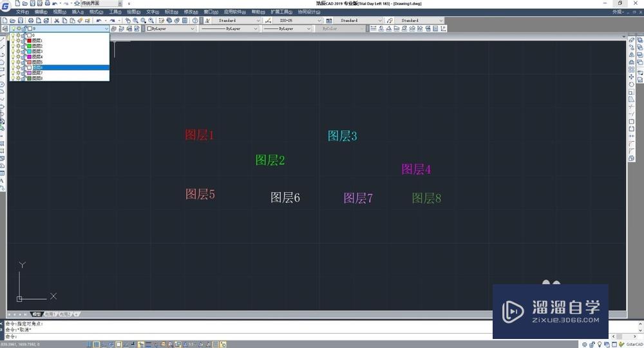Click the green color swatch of 图层2

29,46
